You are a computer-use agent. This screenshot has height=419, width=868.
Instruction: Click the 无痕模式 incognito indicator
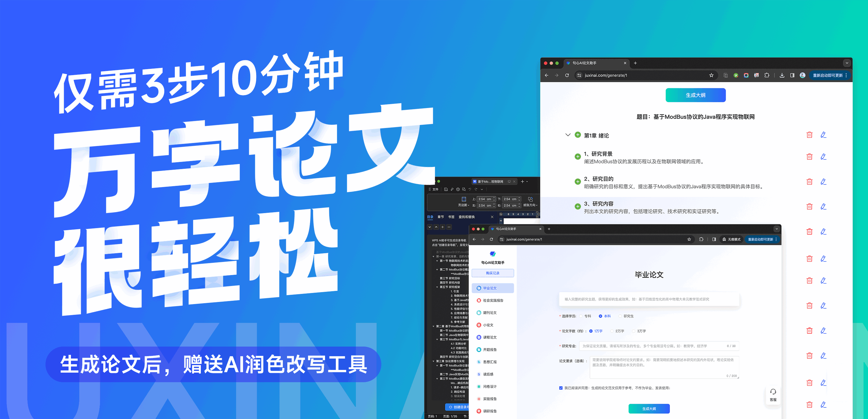(x=731, y=239)
